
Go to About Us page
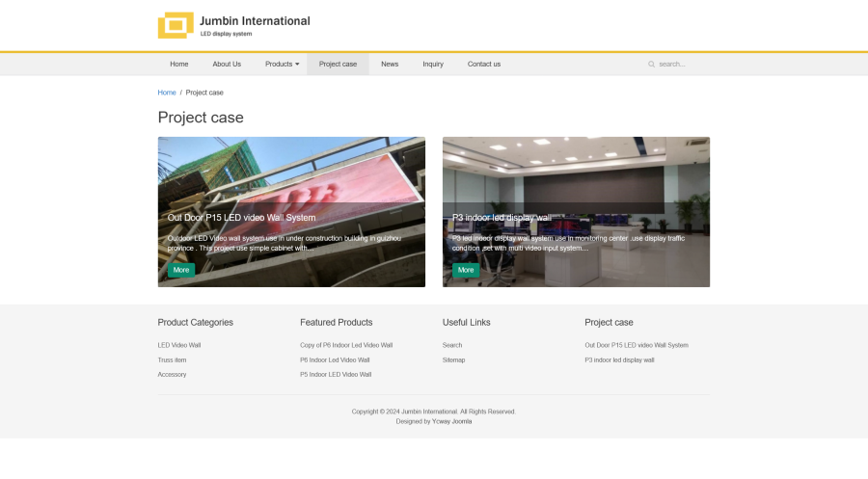(x=227, y=65)
